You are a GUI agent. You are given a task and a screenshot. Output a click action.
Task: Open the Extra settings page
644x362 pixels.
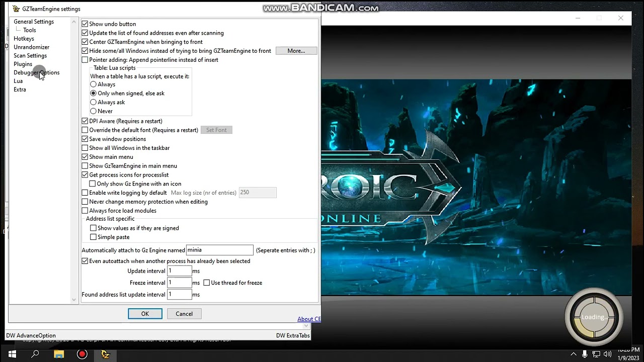click(20, 89)
